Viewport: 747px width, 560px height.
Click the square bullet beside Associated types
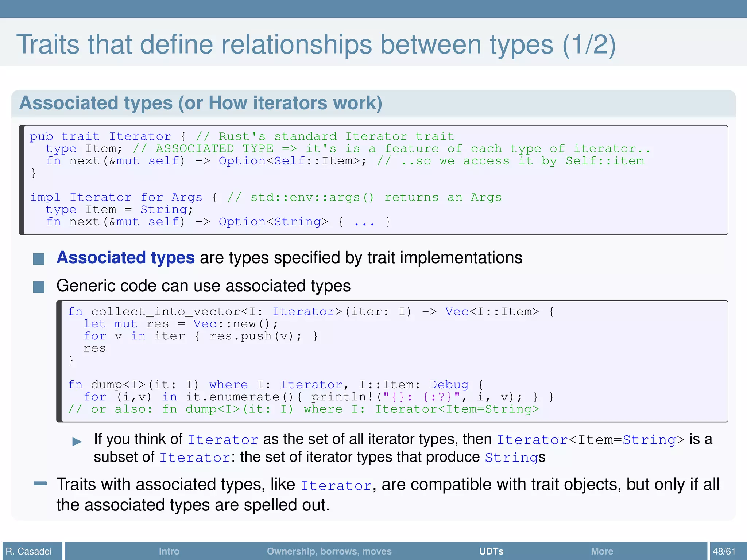point(39,259)
